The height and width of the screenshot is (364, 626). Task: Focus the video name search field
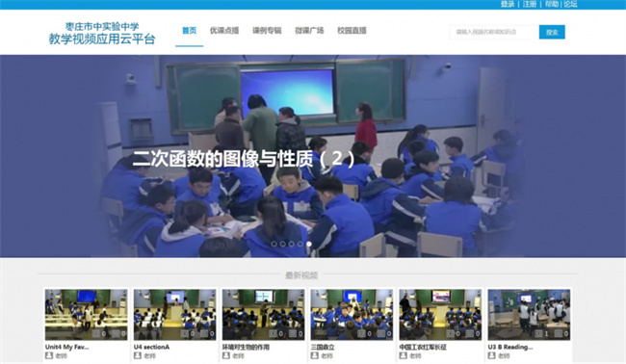(494, 32)
